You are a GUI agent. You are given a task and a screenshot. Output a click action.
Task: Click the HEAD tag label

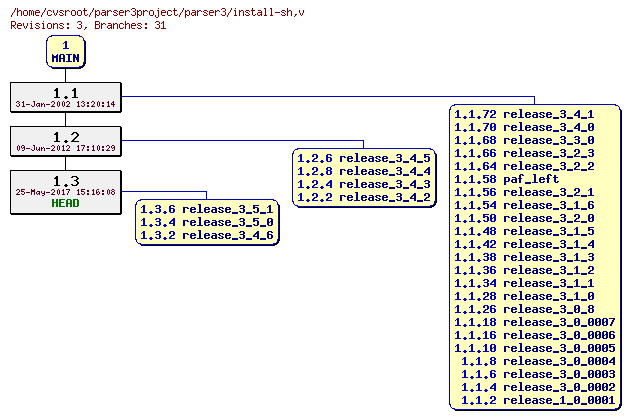(65, 203)
